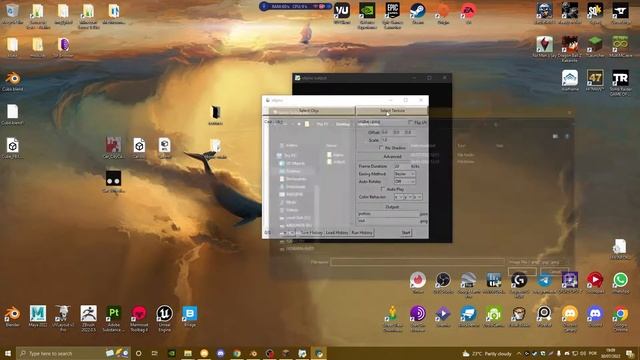This screenshot has height=360, width=640.
Task: Launch the EA desktop app icon
Action: 468,14
